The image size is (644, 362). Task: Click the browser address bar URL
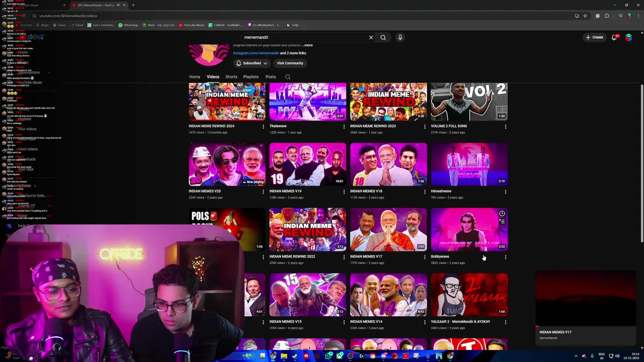(x=68, y=16)
